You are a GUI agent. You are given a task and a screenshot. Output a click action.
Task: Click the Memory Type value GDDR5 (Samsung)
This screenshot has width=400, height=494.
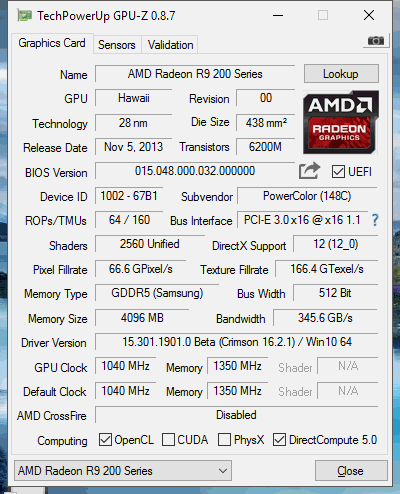pyautogui.click(x=157, y=293)
